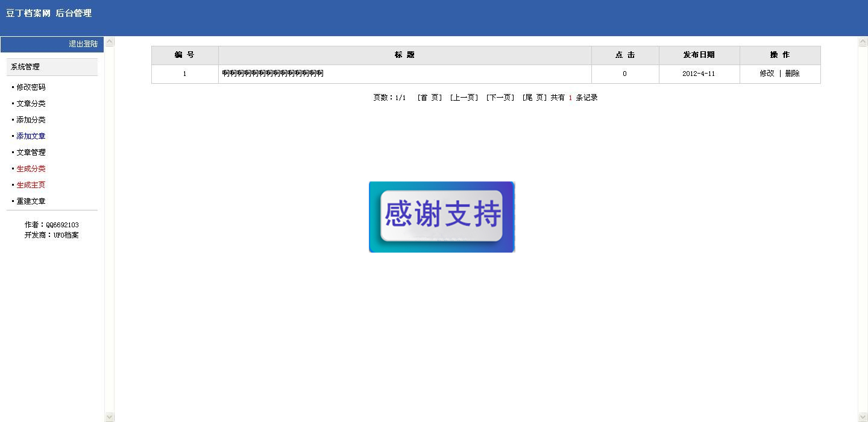Click sidebar scrollbar down arrow

tap(109, 417)
